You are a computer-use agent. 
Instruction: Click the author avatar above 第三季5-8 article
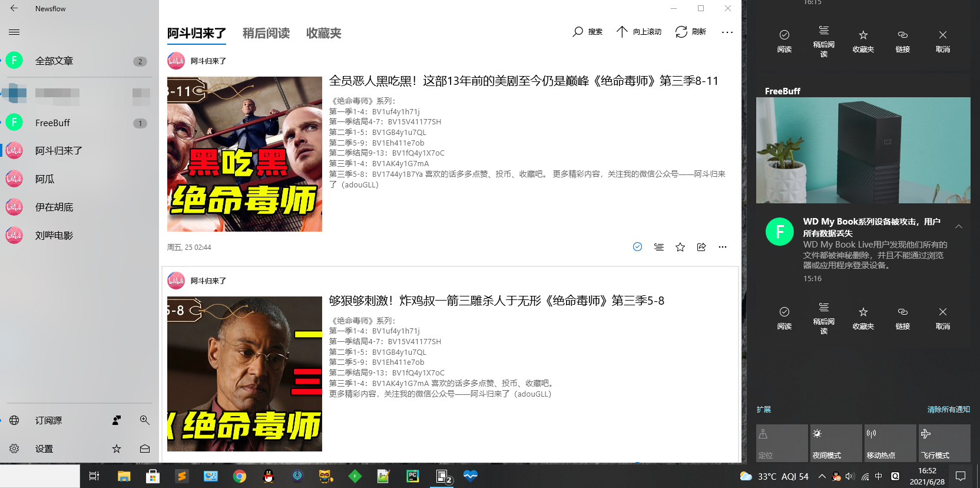click(176, 281)
